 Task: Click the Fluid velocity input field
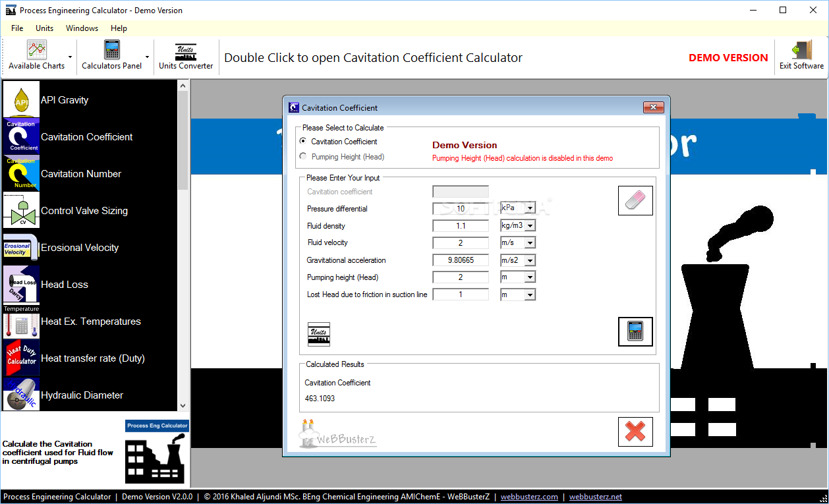(x=461, y=242)
